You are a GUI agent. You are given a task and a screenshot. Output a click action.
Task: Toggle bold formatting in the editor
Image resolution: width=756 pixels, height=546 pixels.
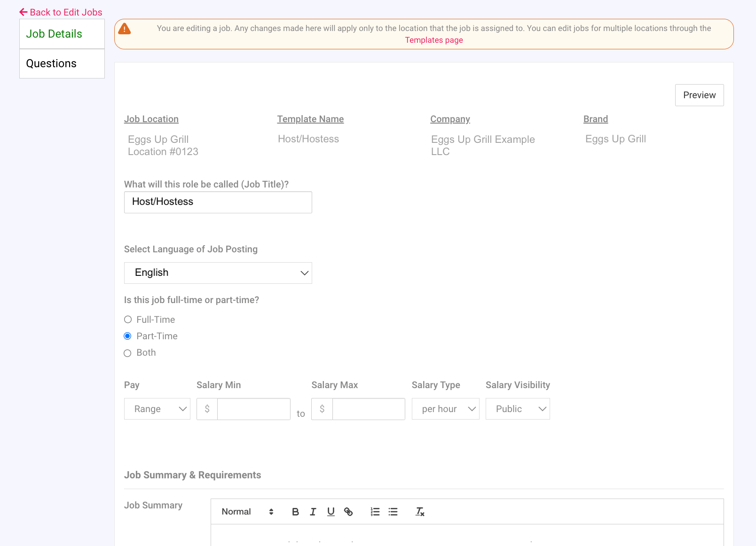295,512
